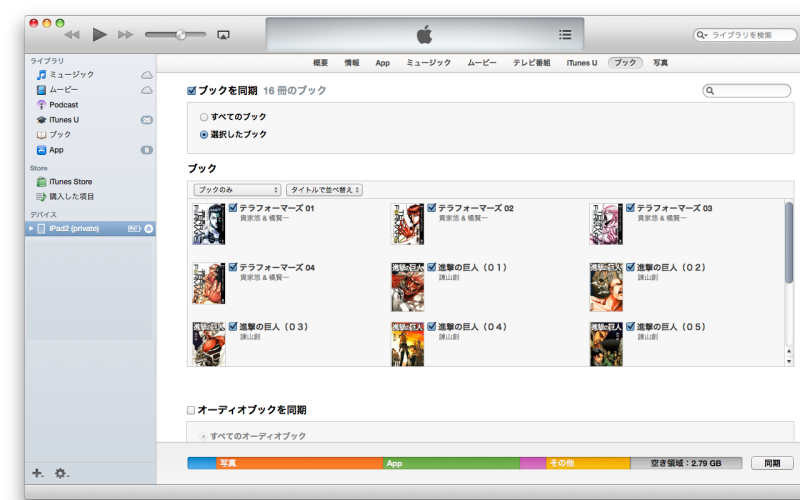The image size is (800, 500).
Task: Click the 写真 orange capacity segment
Action: click(299, 463)
